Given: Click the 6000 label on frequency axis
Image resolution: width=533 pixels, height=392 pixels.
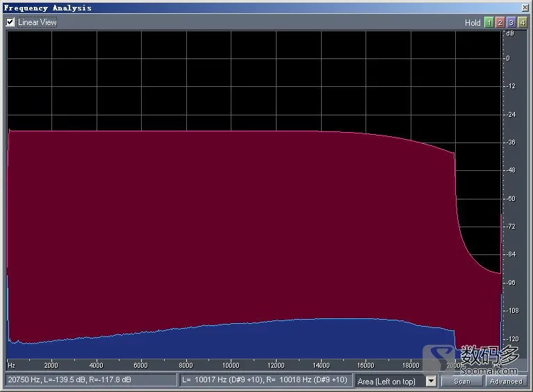Looking at the screenshot, I should (141, 366).
